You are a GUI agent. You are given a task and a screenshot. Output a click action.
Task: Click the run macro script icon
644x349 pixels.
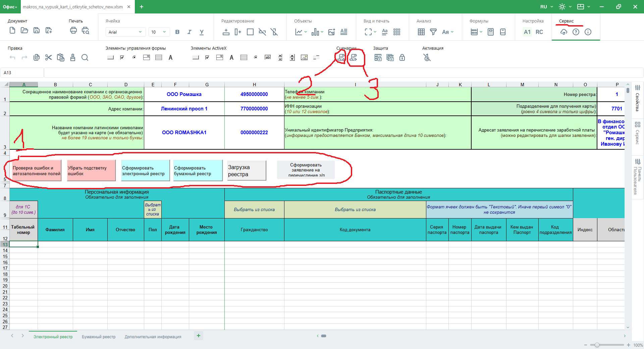pos(354,58)
